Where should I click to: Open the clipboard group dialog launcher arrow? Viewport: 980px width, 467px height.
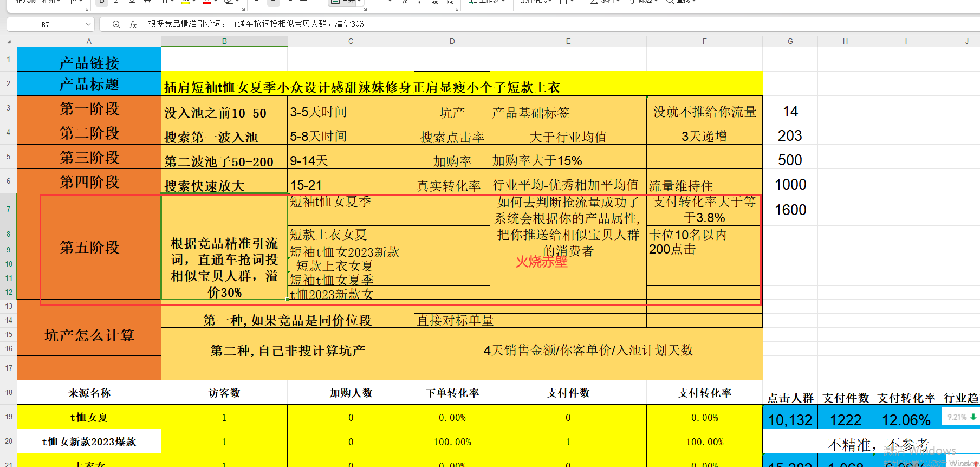[87, 9]
